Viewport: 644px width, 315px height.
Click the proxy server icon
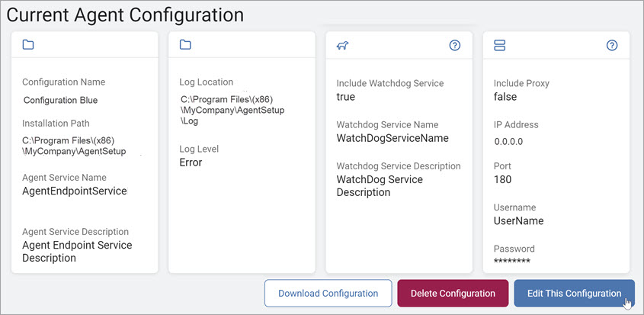(499, 45)
